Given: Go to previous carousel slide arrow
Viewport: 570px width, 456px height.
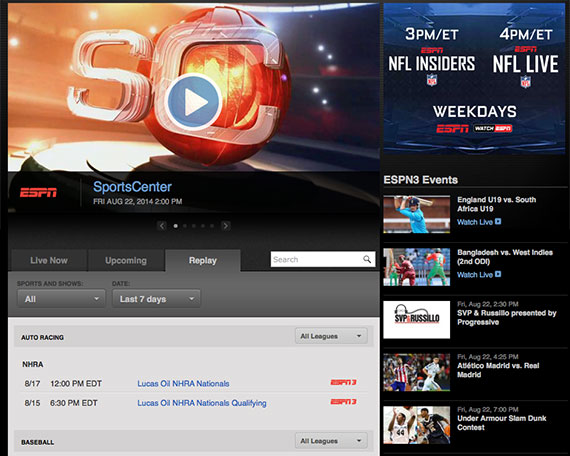Looking at the screenshot, I should tap(162, 226).
